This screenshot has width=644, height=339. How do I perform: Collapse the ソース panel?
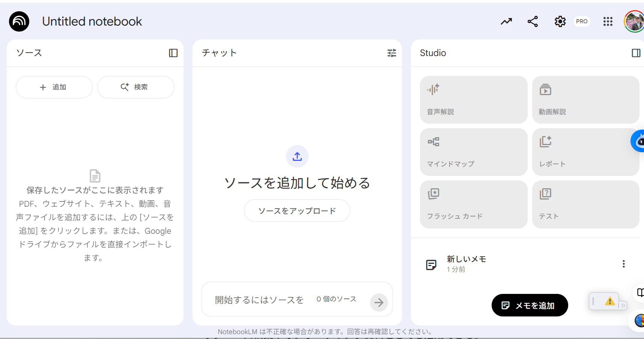pos(173,53)
